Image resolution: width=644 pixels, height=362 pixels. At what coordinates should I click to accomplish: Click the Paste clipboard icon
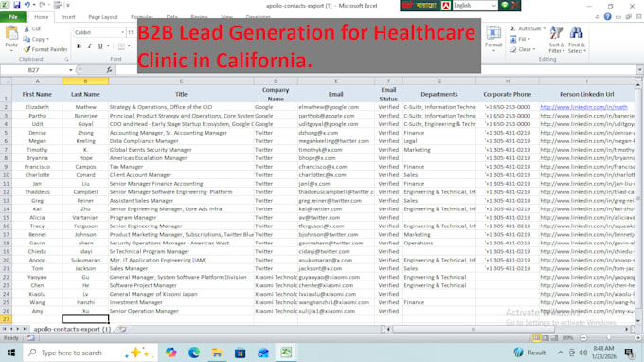tap(11, 33)
